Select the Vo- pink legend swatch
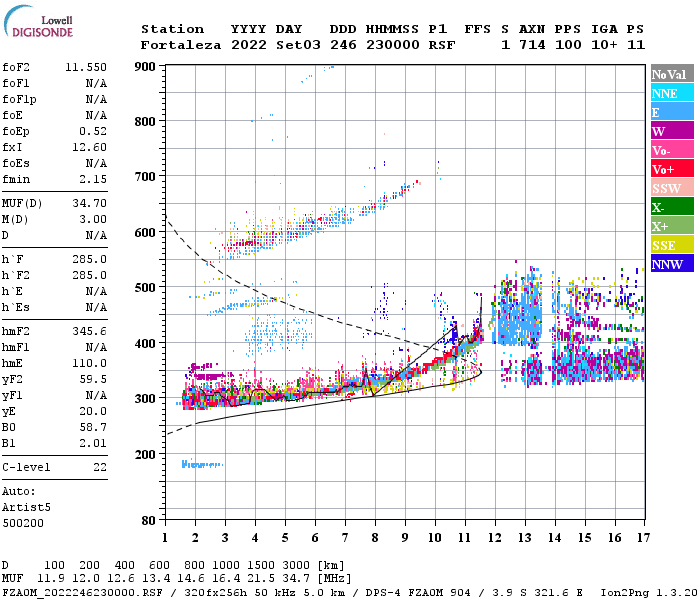This screenshot has width=700, height=600. (672, 150)
